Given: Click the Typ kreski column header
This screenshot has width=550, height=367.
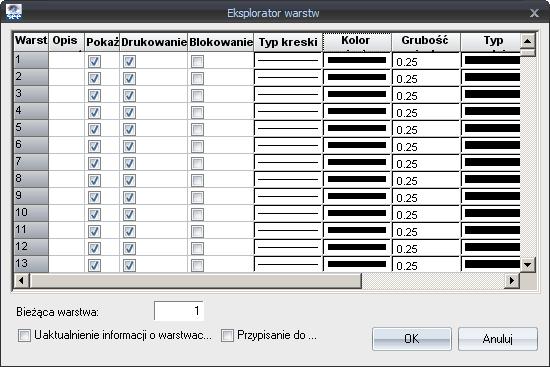Looking at the screenshot, I should pyautogui.click(x=288, y=42).
